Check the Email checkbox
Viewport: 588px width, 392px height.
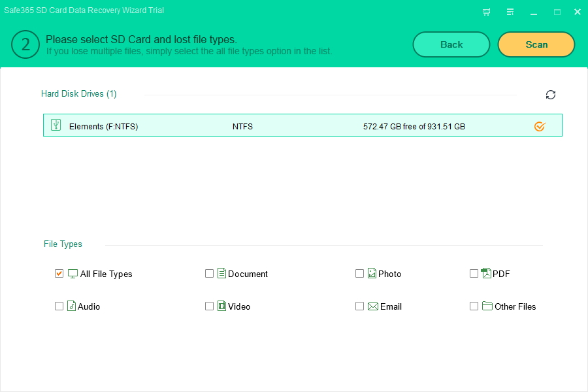[x=359, y=306]
